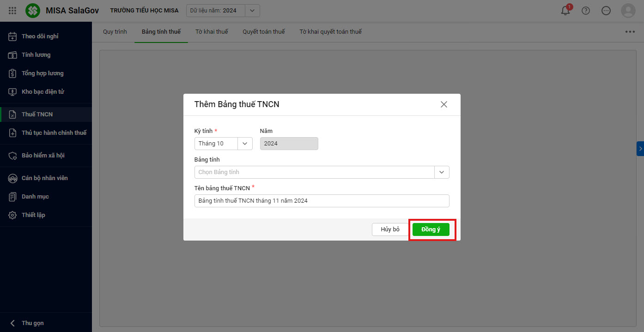The height and width of the screenshot is (332, 644).
Task: Expand the Kỳ tính month dropdown
Action: point(245,144)
